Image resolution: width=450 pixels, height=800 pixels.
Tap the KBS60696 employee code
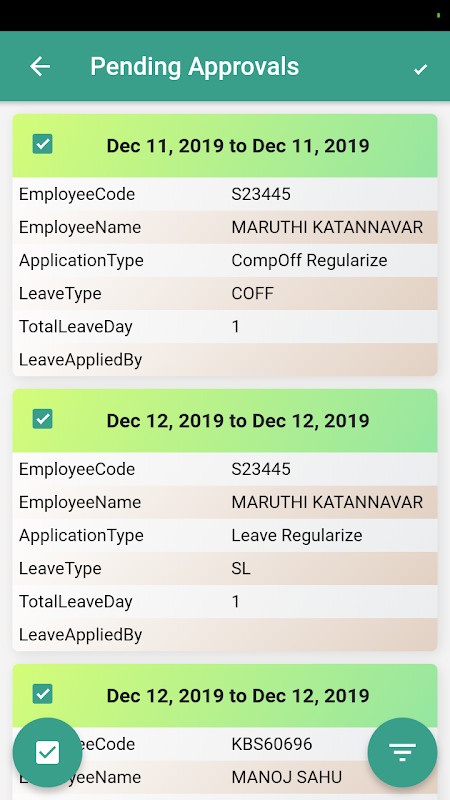point(272,744)
